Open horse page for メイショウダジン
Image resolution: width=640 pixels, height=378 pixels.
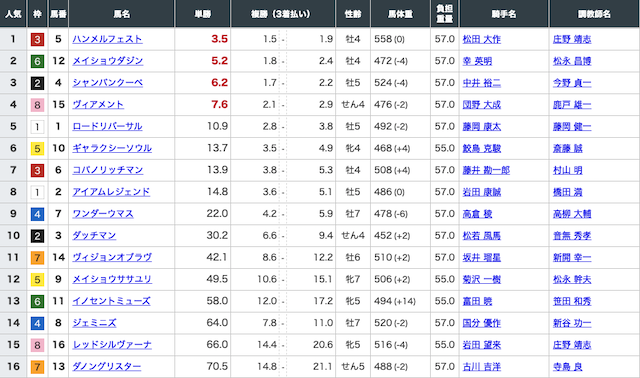pos(108,61)
